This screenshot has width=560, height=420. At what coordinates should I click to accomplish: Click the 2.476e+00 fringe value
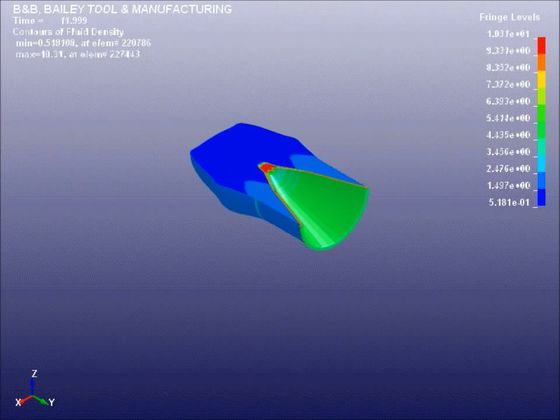pos(509,169)
